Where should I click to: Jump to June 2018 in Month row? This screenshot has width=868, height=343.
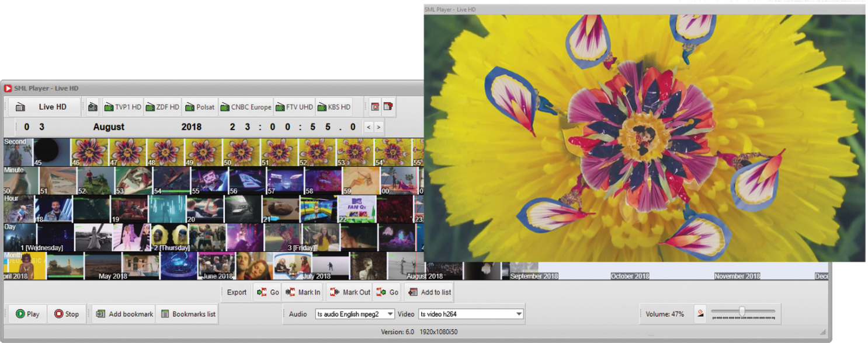pyautogui.click(x=218, y=276)
